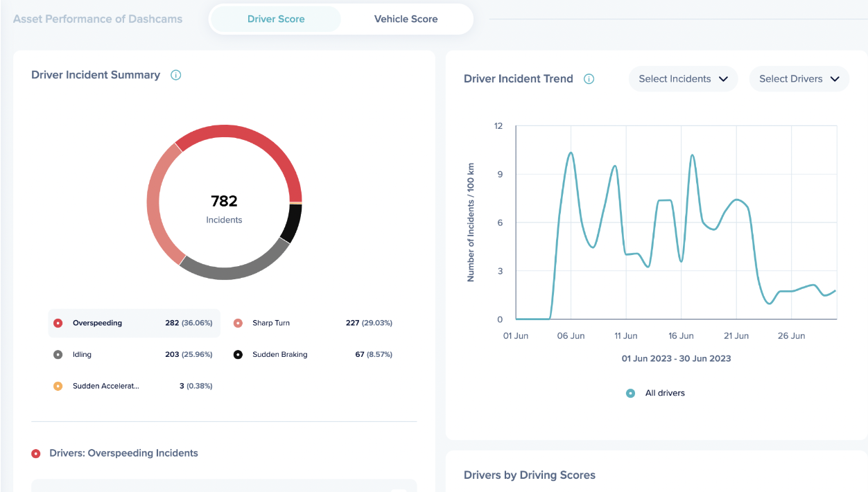Click the 203 (25.96%) Idling value
Screen dimensions: 868x492
(x=189, y=354)
